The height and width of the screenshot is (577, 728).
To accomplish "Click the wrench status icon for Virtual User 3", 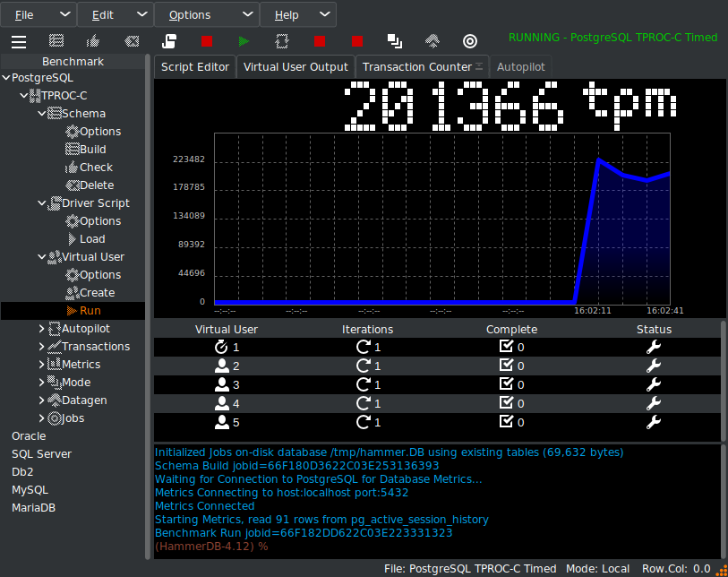I will pos(654,384).
